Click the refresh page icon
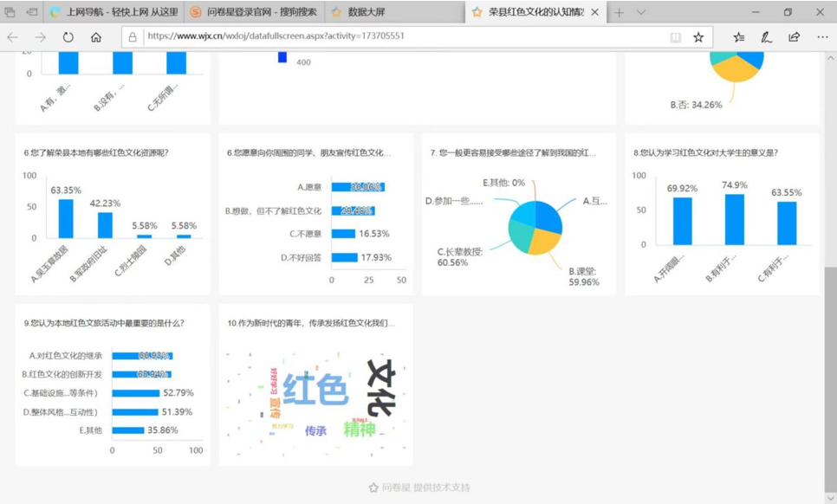Screen dimensions: 837x504 [68, 37]
